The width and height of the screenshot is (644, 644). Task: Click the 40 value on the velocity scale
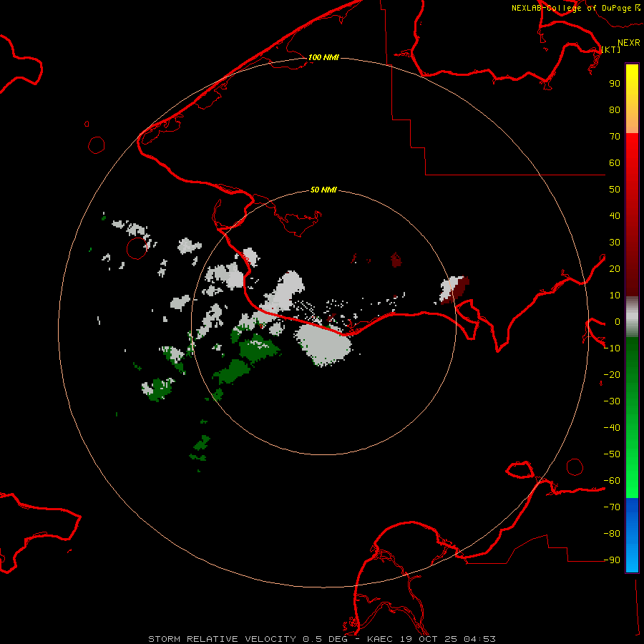pyautogui.click(x=615, y=216)
